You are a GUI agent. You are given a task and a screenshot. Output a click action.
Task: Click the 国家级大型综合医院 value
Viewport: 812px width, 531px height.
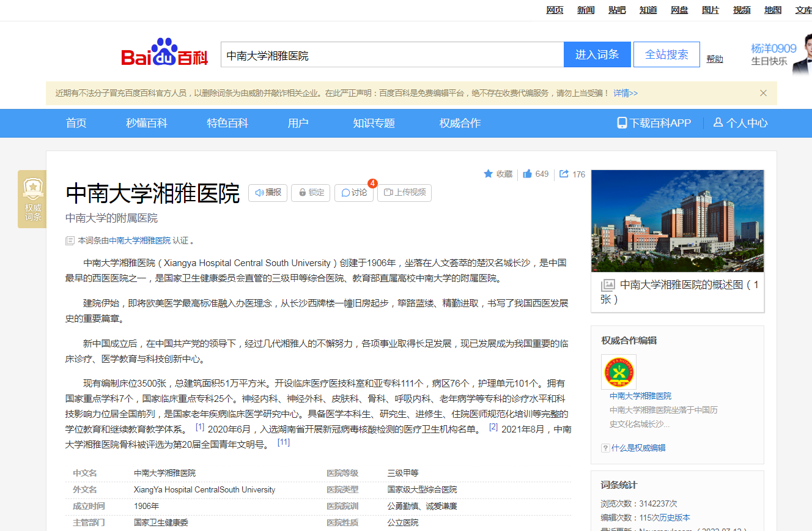pos(422,489)
